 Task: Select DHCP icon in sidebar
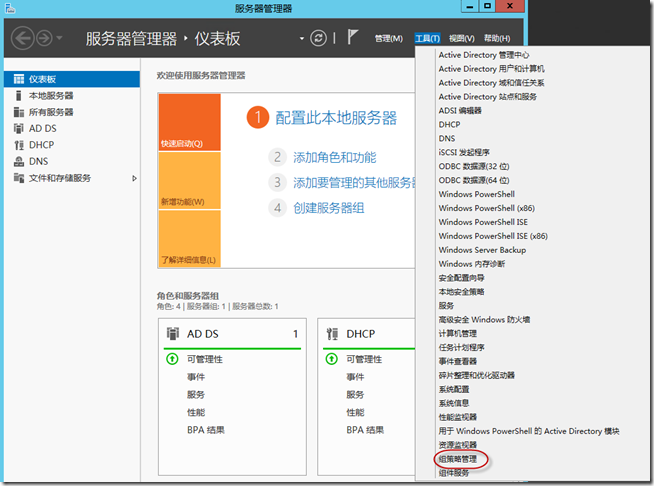coord(19,145)
